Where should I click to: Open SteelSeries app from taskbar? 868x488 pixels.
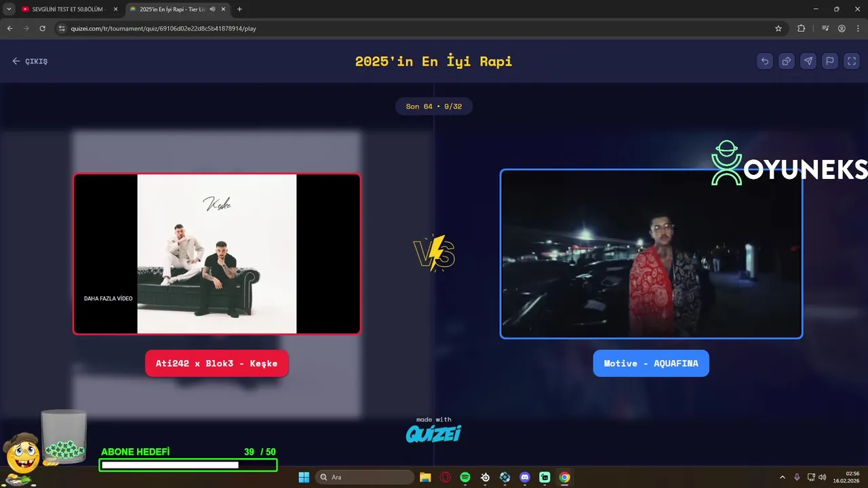click(x=485, y=477)
